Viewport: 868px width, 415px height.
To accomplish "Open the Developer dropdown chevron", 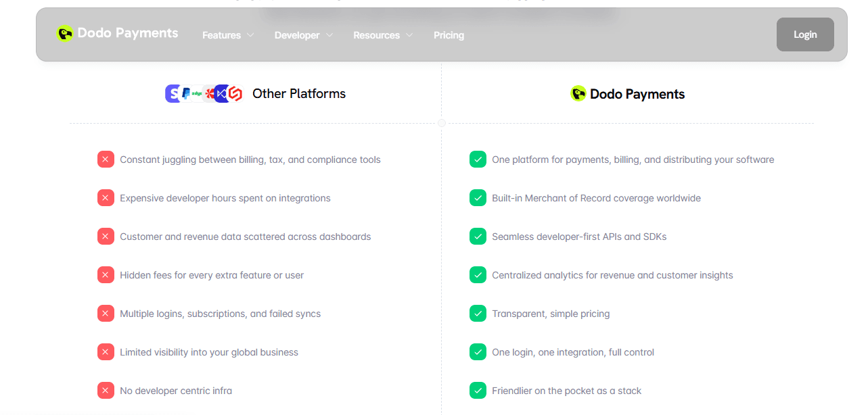I will (x=329, y=35).
